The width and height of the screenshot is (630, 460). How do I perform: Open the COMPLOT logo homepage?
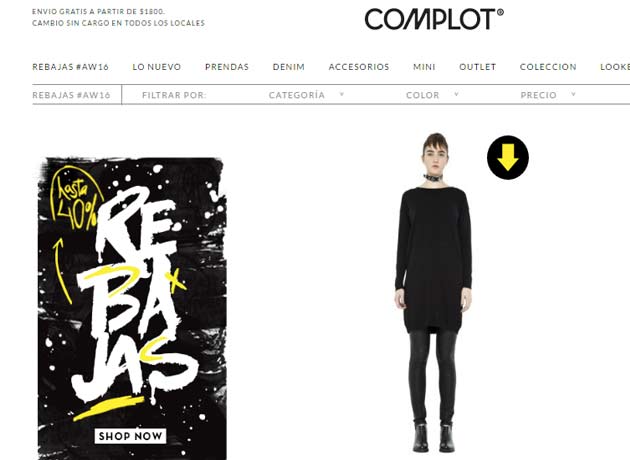tap(434, 19)
